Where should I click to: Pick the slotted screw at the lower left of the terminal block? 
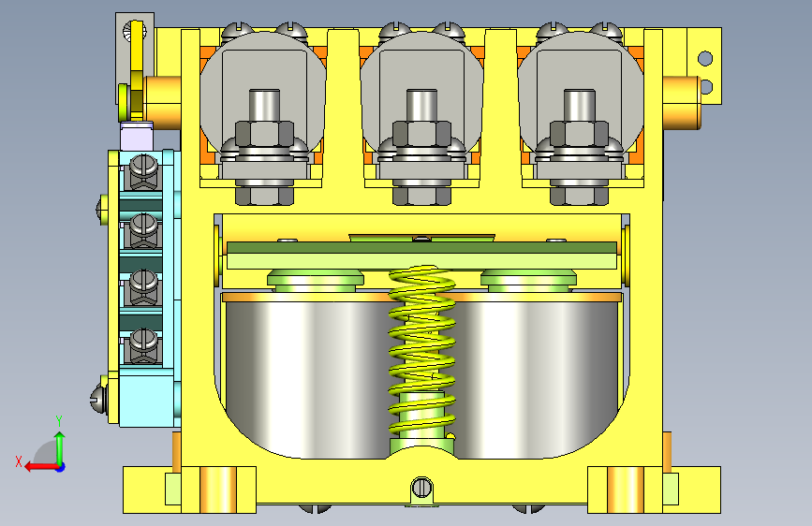(98, 399)
